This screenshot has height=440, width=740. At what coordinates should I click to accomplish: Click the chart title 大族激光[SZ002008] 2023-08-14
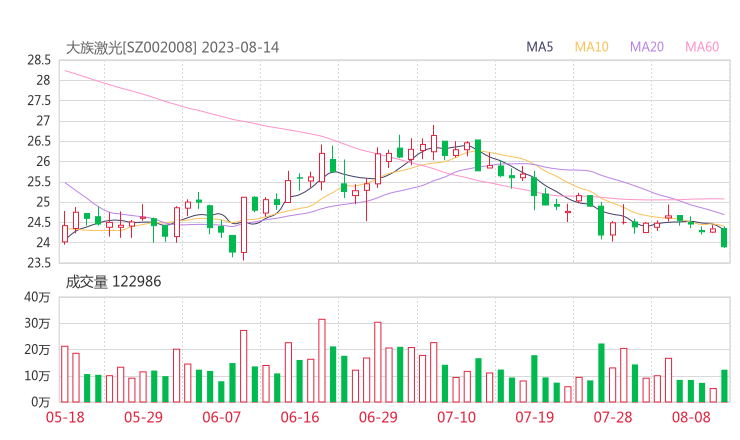[172, 47]
